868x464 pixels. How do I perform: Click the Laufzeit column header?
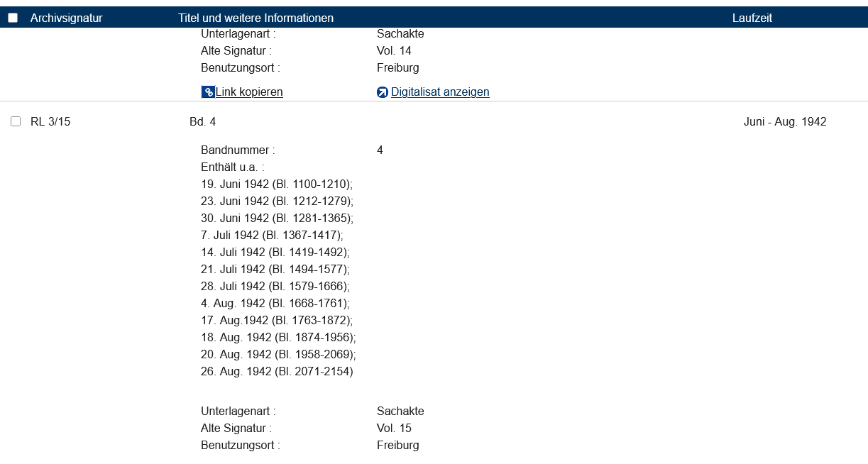coord(752,18)
